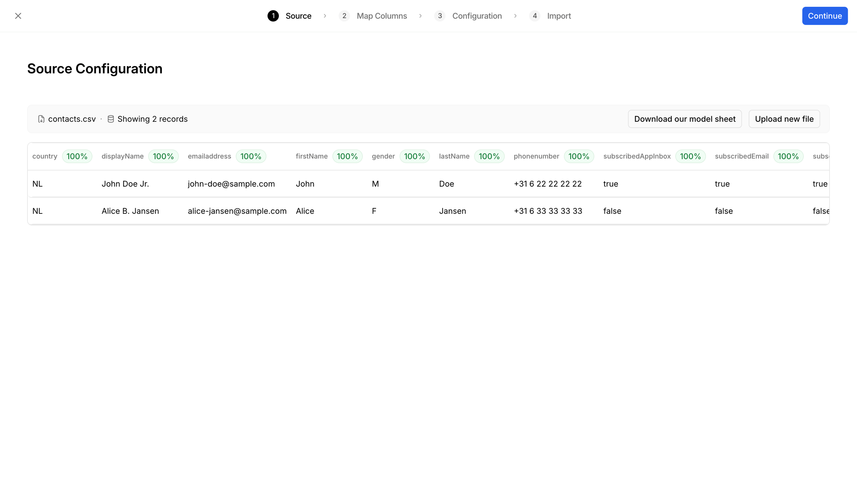The image size is (857, 504).
Task: Select the Source step
Action: 298,16
